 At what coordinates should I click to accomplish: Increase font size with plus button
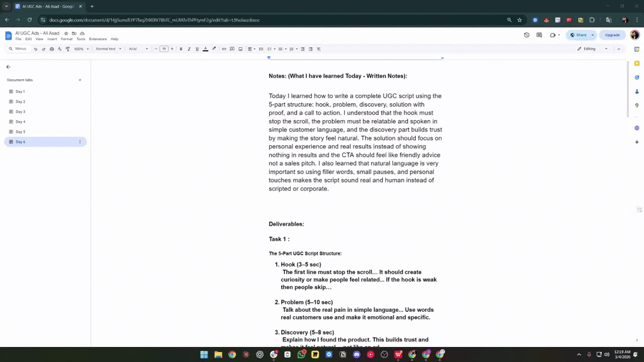click(172, 49)
